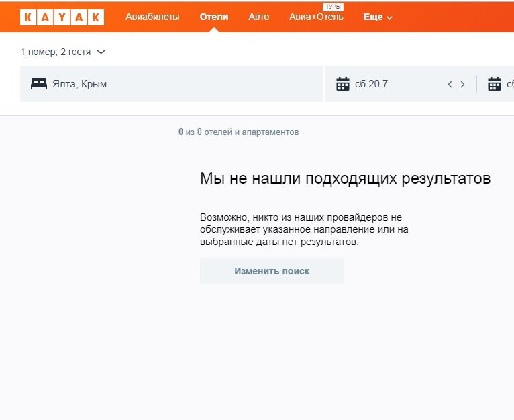Click the bed icon in destination field
Image resolution: width=514 pixels, height=420 pixels.
point(39,84)
